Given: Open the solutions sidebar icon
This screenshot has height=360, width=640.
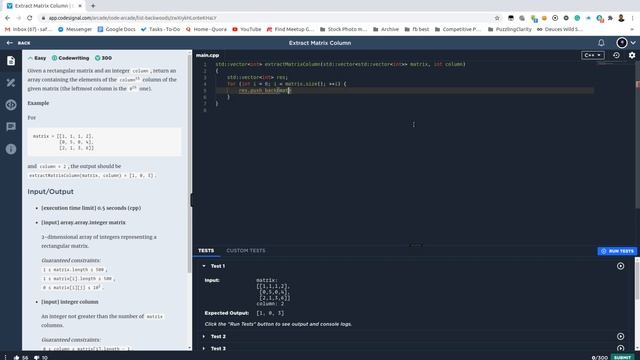Looking at the screenshot, I should pyautogui.click(x=11, y=83).
